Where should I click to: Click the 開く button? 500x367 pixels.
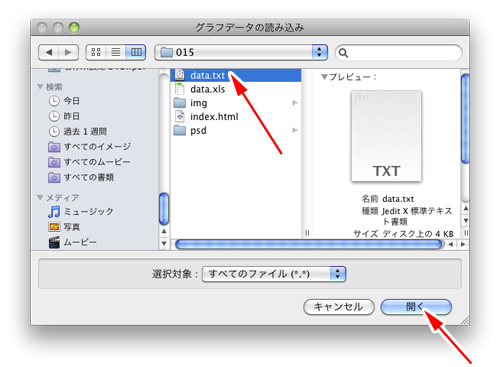[416, 307]
